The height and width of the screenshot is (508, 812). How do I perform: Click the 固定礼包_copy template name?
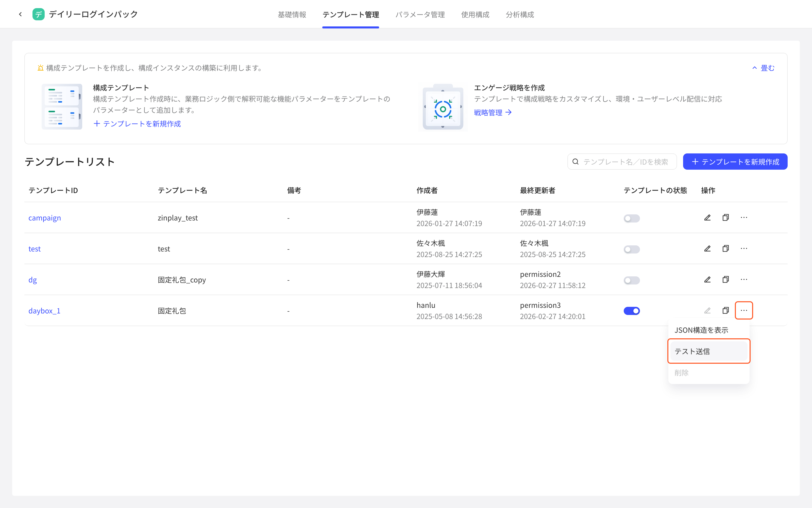point(181,280)
